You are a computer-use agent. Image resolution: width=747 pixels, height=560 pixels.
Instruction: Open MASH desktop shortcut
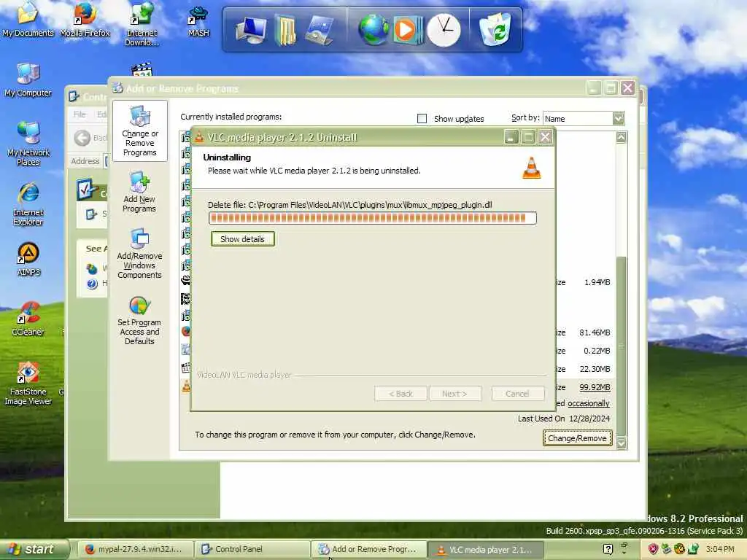(198, 21)
